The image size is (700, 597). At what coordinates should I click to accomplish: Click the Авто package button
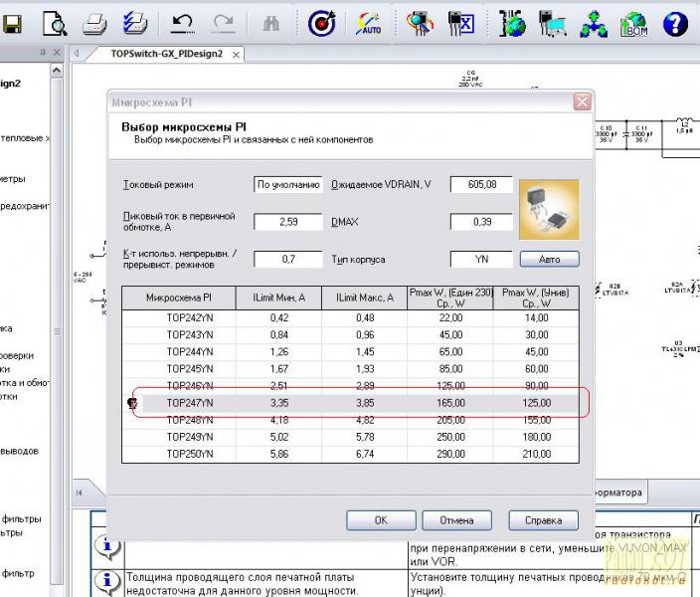pyautogui.click(x=549, y=260)
